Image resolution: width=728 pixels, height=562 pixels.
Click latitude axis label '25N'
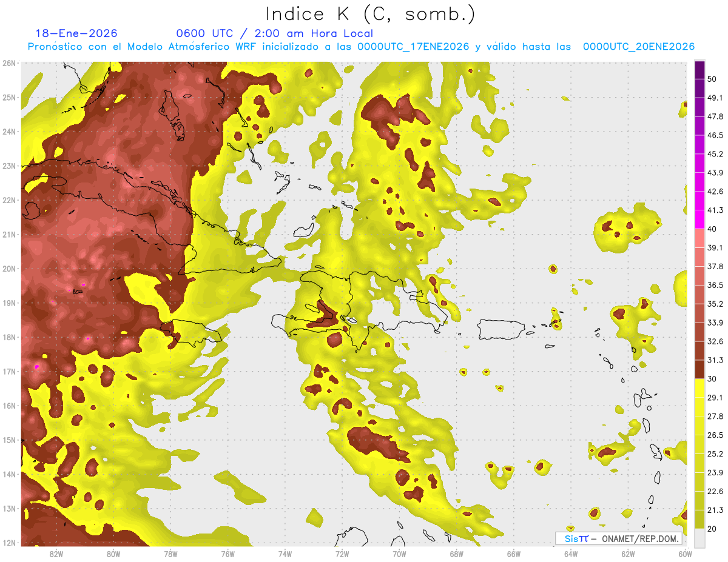(8, 98)
